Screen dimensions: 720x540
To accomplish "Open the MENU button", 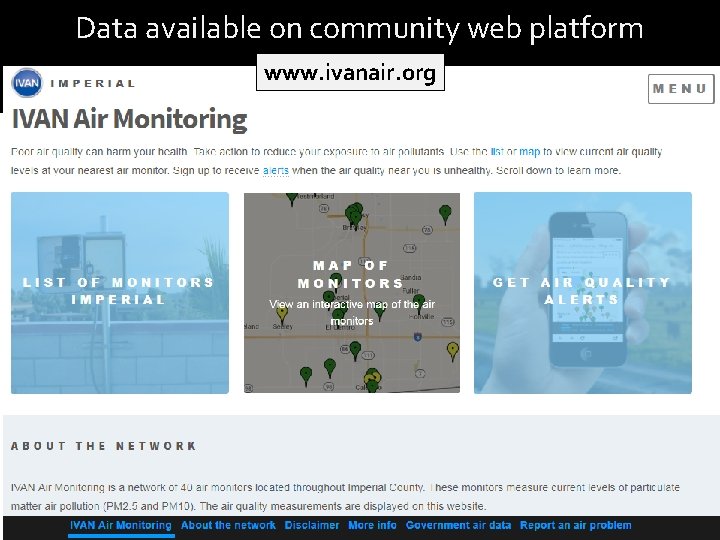I will coord(681,89).
